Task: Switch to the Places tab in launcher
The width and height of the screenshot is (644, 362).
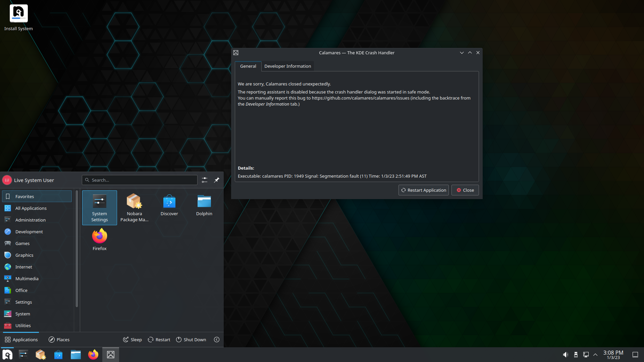Action: (x=59, y=340)
